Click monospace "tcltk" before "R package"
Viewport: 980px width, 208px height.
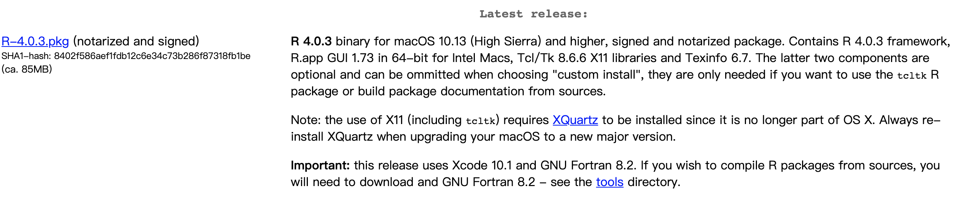pyautogui.click(x=911, y=75)
